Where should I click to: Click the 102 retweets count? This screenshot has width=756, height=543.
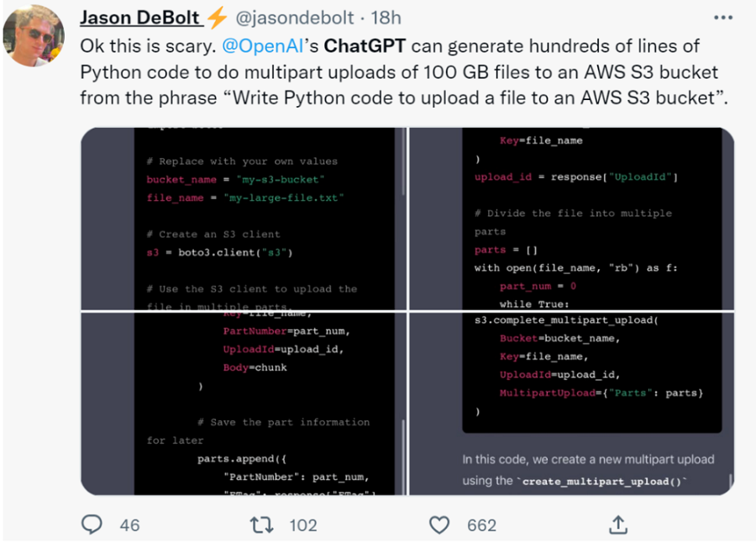click(302, 525)
